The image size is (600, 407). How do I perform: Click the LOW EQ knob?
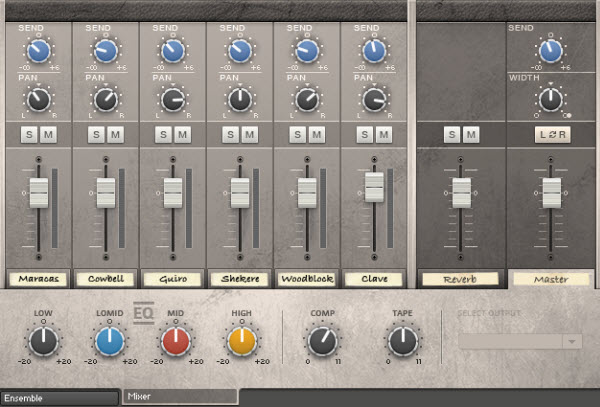[44, 341]
